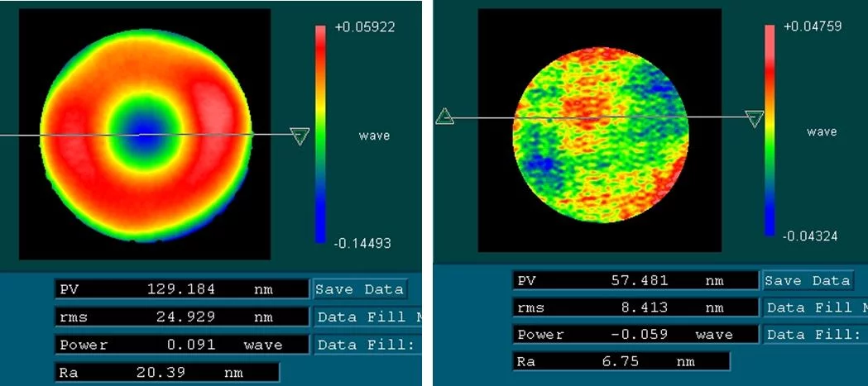This screenshot has height=386, width=868.
Task: Select the Data Fill: button beside Power -0.059
Action: (x=812, y=335)
